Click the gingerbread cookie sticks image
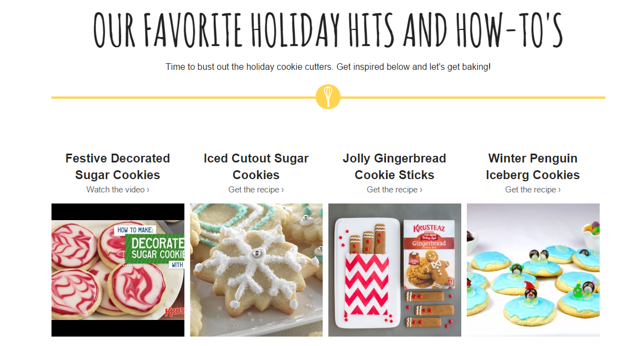Viewport: 644px width, 346px height. 395,270
